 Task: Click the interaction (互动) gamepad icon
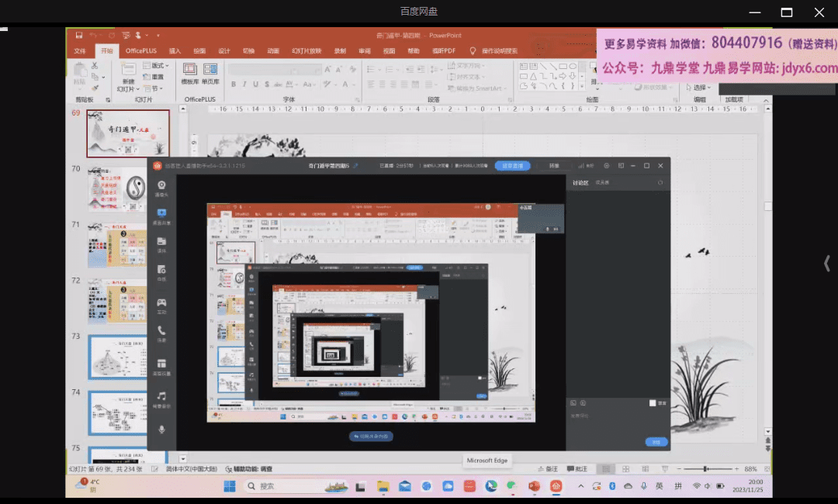[x=161, y=303]
